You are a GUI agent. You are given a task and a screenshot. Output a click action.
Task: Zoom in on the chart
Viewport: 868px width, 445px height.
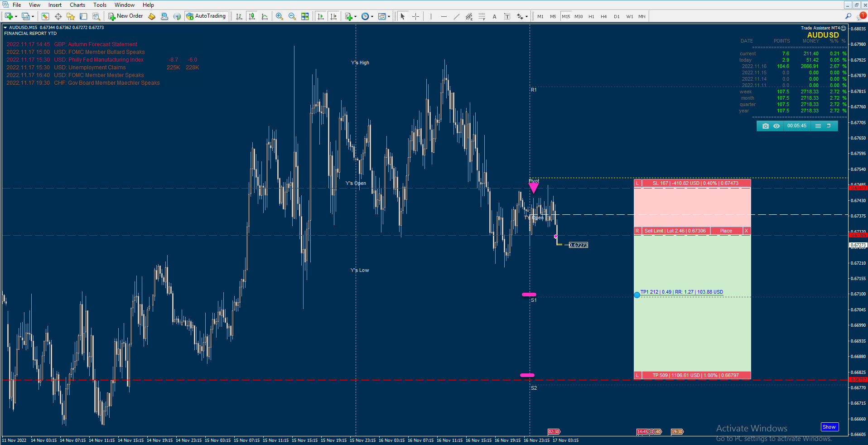pyautogui.click(x=280, y=16)
